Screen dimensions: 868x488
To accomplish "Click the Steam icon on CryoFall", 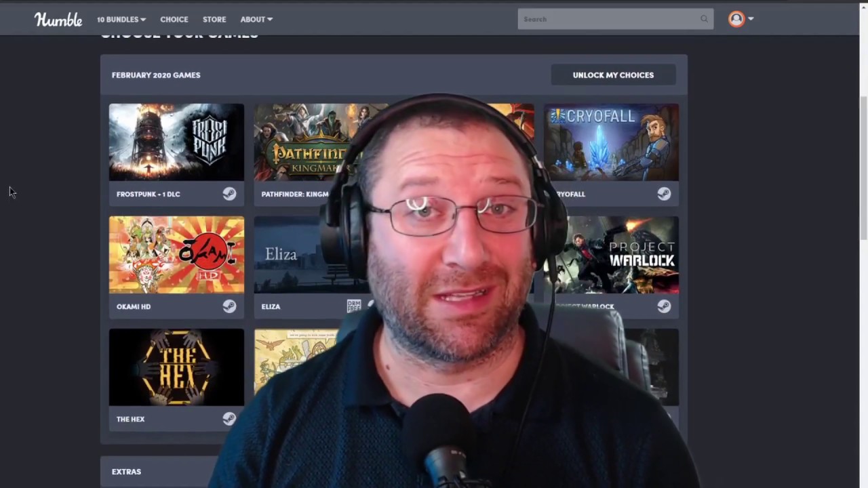I will pos(664,194).
